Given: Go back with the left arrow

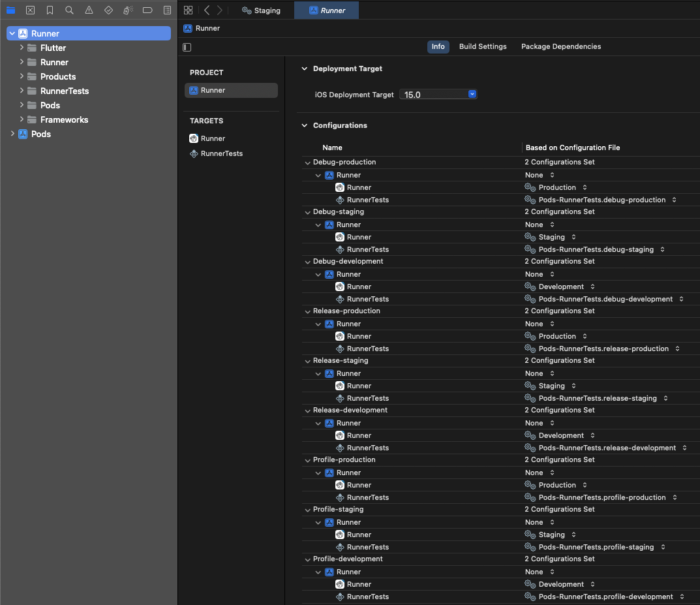Looking at the screenshot, I should (207, 10).
